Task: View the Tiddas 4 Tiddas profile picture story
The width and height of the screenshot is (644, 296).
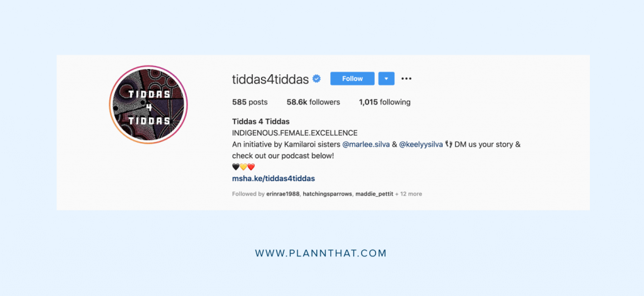Action: tap(148, 104)
